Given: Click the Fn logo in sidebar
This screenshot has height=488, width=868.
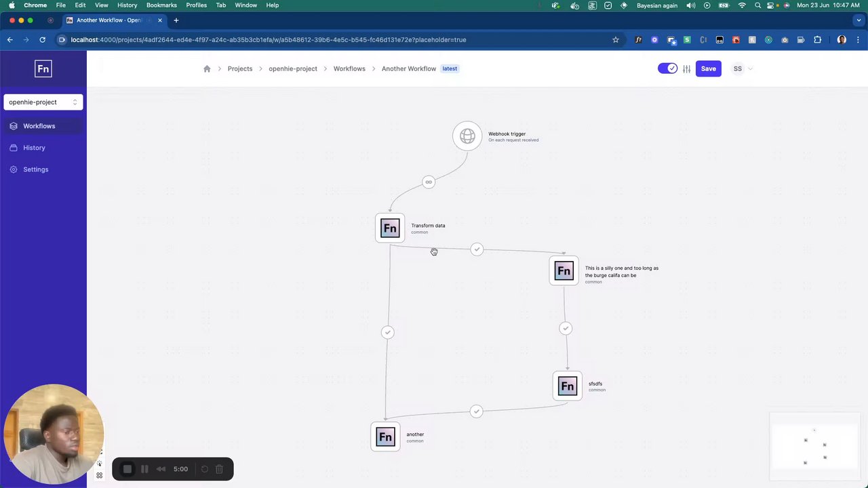Looking at the screenshot, I should pyautogui.click(x=43, y=68).
